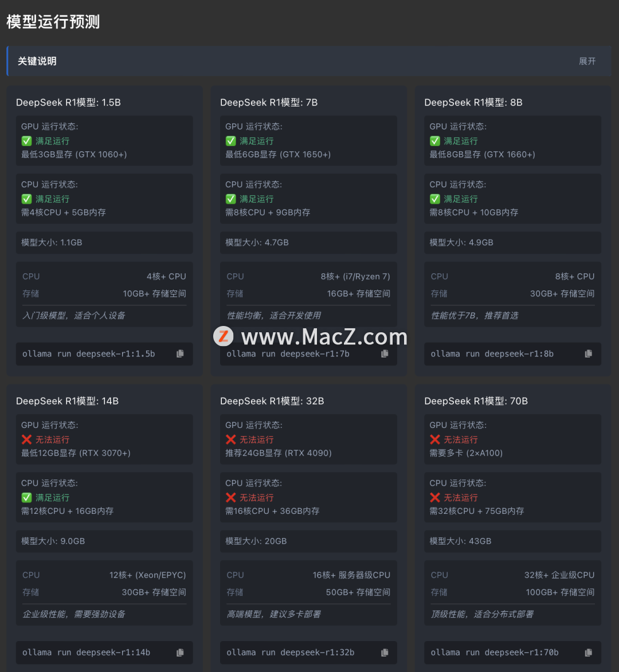Click 最低8GB显存 (GTX 1660+) text
Image resolution: width=619 pixels, height=672 pixels.
point(482,154)
